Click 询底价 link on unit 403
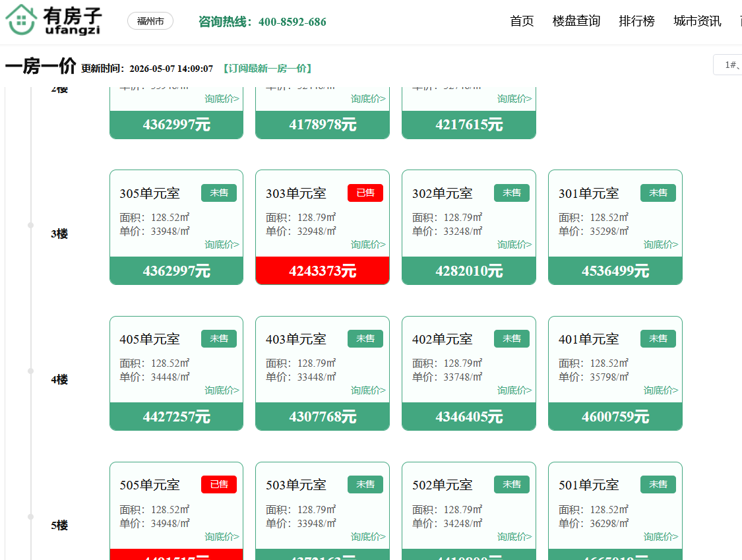Image resolution: width=742 pixels, height=560 pixels. click(x=368, y=390)
